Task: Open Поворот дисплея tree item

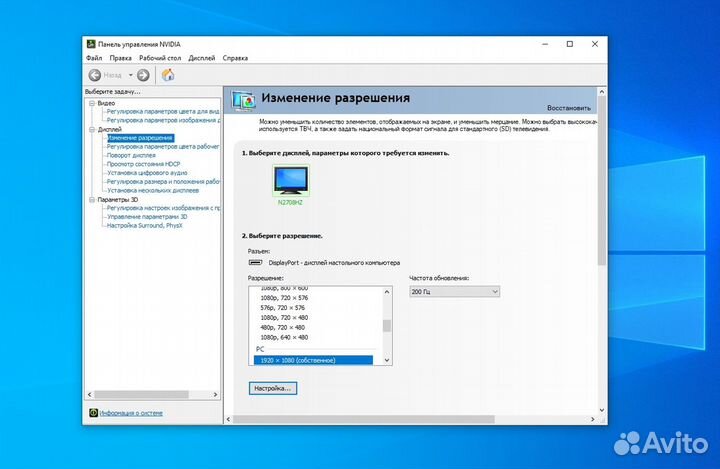Action: click(x=131, y=155)
